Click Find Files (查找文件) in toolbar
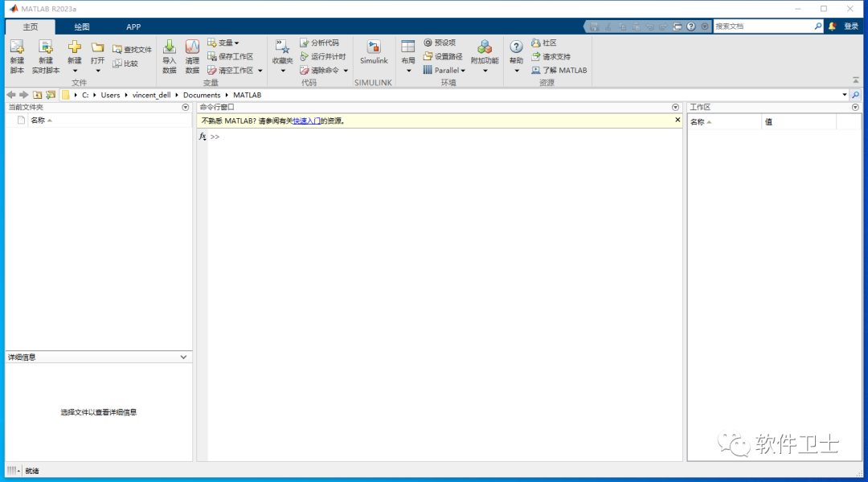 (x=132, y=49)
